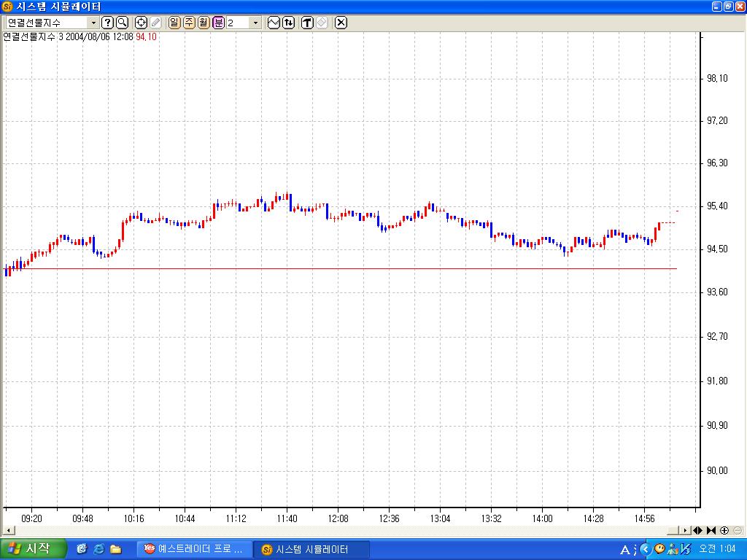Switch to 예스트레이더 taskbar window

195,549
